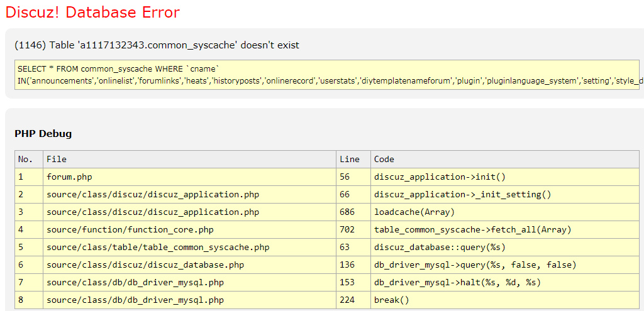Select the table_common_syscache.php file cell
The height and width of the screenshot is (311, 644).
[x=189, y=248]
